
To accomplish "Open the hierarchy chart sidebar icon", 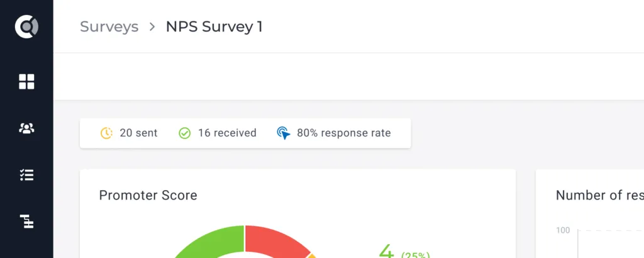I will click(26, 222).
